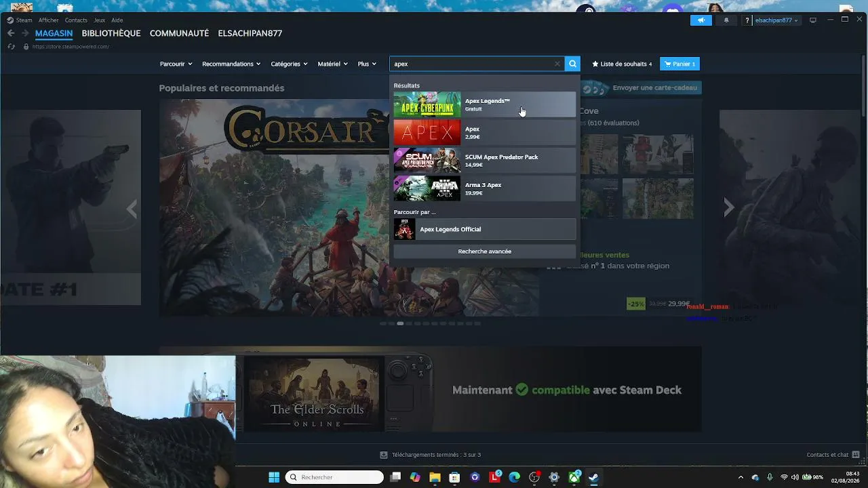Expand the Parcourir dropdown
Image resolution: width=868 pixels, height=488 pixels.
click(176, 64)
